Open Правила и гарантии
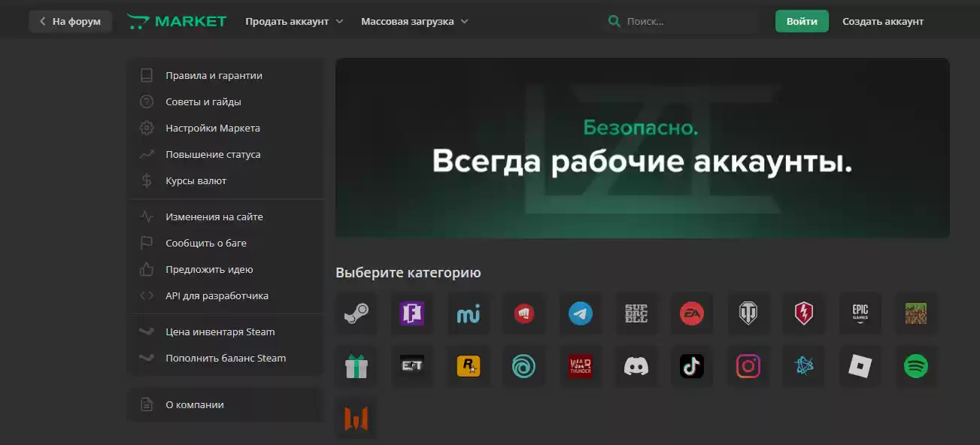 pyautogui.click(x=226, y=75)
